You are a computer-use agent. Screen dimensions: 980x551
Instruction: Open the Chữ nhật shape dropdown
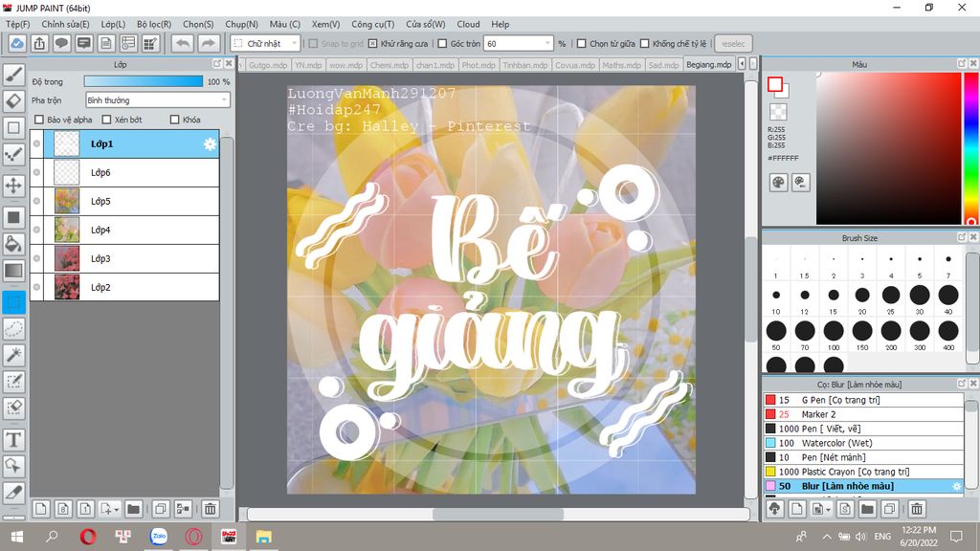(266, 44)
